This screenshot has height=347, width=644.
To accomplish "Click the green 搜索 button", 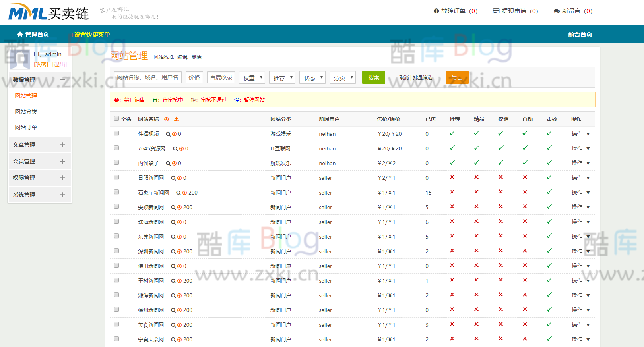I will [x=374, y=77].
